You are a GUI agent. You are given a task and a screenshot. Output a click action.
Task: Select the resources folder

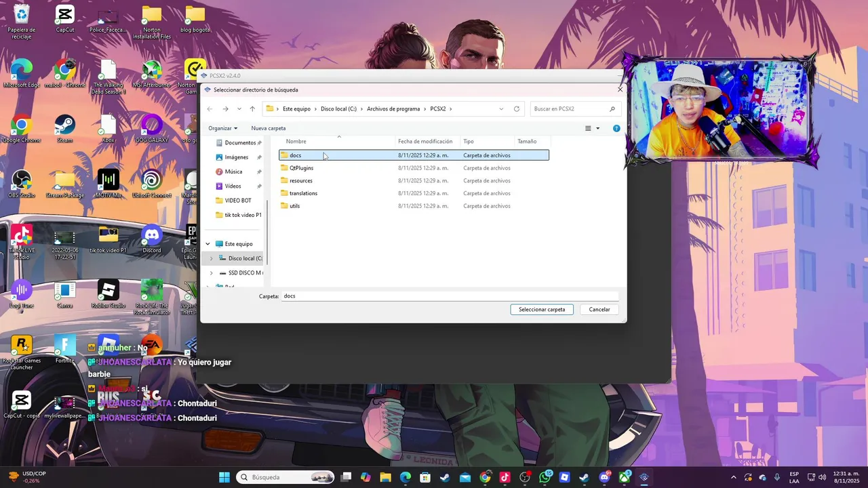click(414, 181)
